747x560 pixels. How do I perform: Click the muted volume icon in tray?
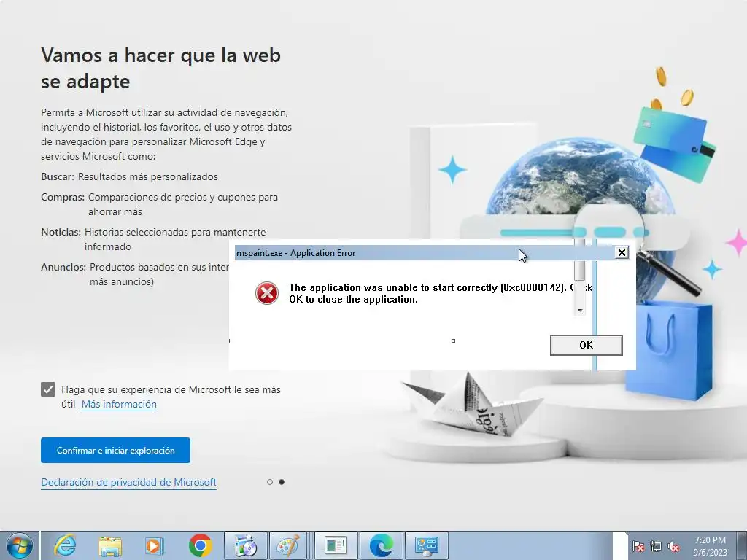pyautogui.click(x=673, y=546)
